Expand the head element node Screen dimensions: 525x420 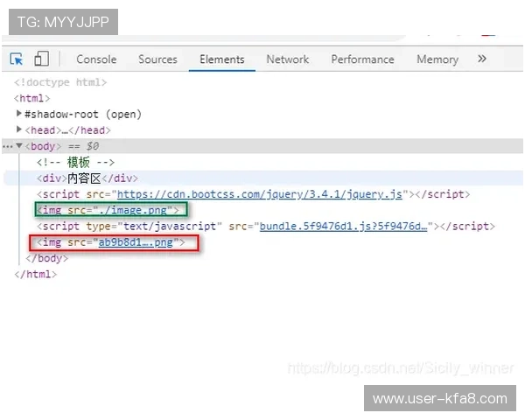point(19,130)
